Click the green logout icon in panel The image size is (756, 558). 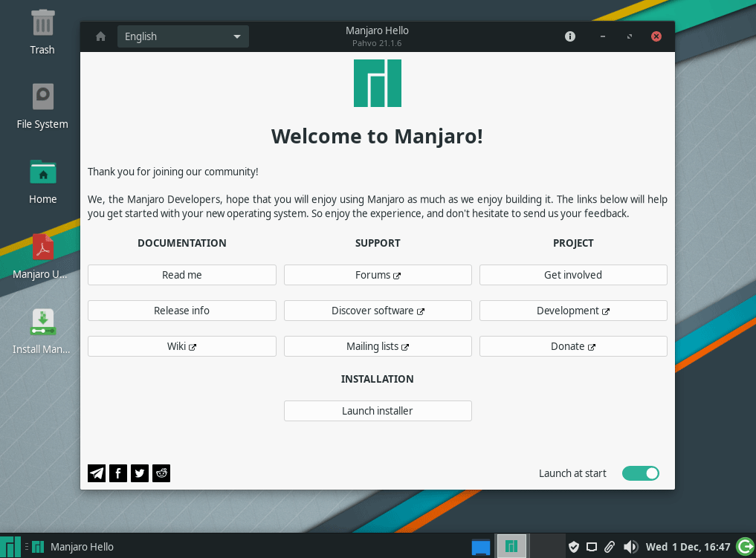(746, 546)
